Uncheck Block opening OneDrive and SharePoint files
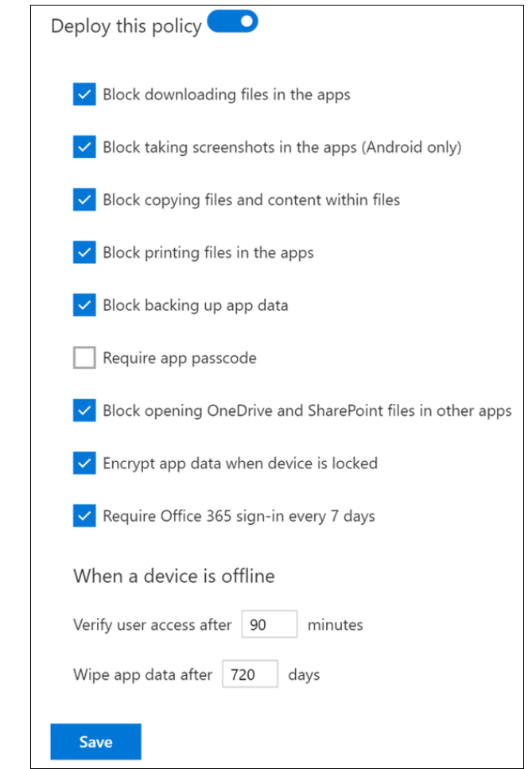Image resolution: width=532 pixels, height=769 pixels. (84, 410)
